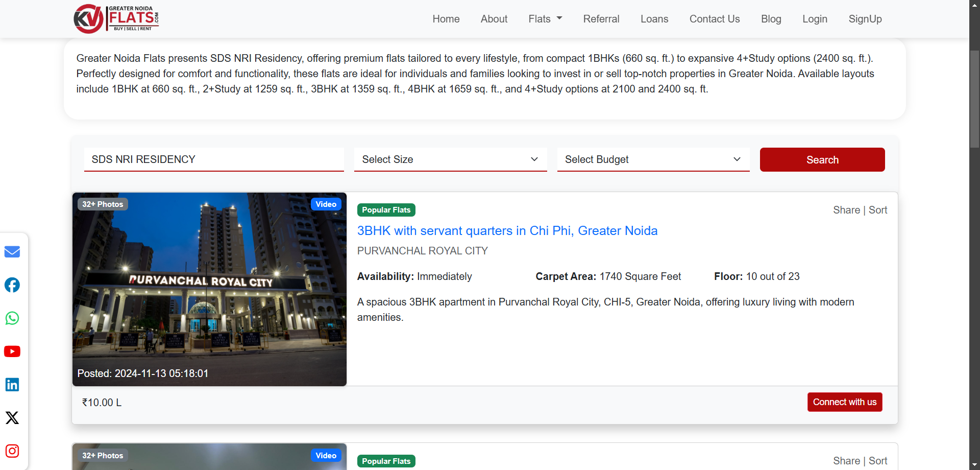Click the scrollbar down arrow
Image resolution: width=980 pixels, height=470 pixels.
(975, 465)
